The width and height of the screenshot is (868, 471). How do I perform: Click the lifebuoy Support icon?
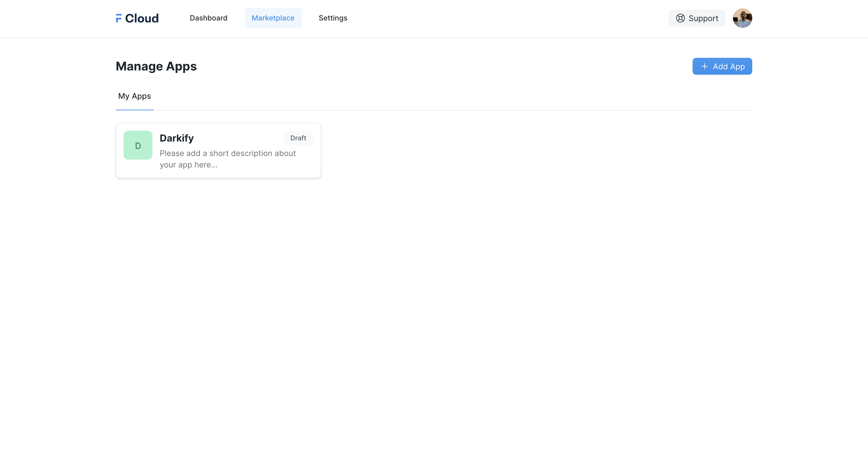[x=680, y=18]
